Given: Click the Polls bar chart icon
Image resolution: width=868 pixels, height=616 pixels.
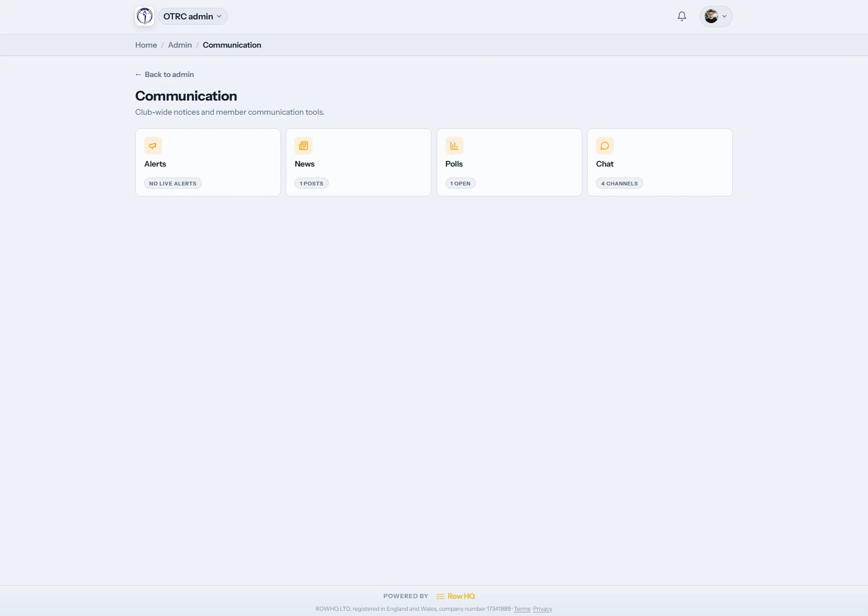Looking at the screenshot, I should click(x=454, y=146).
